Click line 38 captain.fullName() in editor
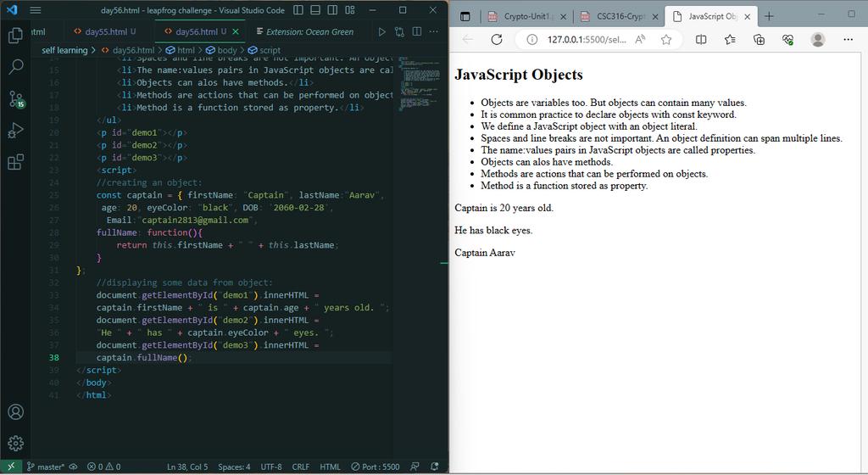868x475 pixels. [144, 358]
